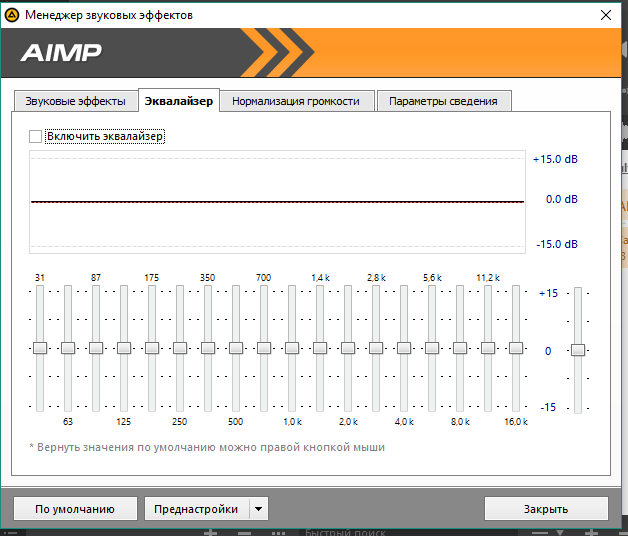Click the 175 Hz band slider handle
The height and width of the screenshot is (536, 628).
tap(152, 348)
